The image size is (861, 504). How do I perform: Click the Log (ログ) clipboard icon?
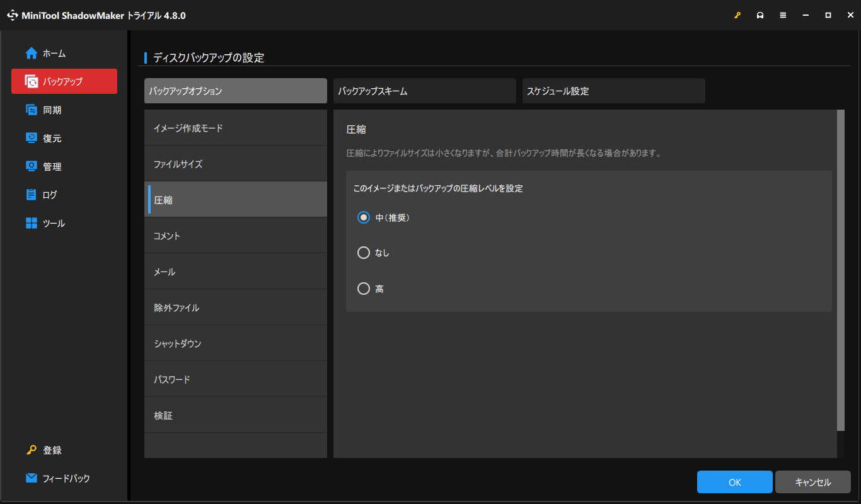pos(32,195)
